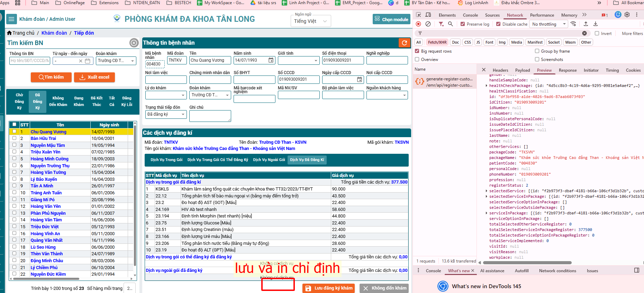Image resolution: width=644 pixels, height=293 pixels.
Task: Show more DevTools panel tabs
Action: coord(584,15)
